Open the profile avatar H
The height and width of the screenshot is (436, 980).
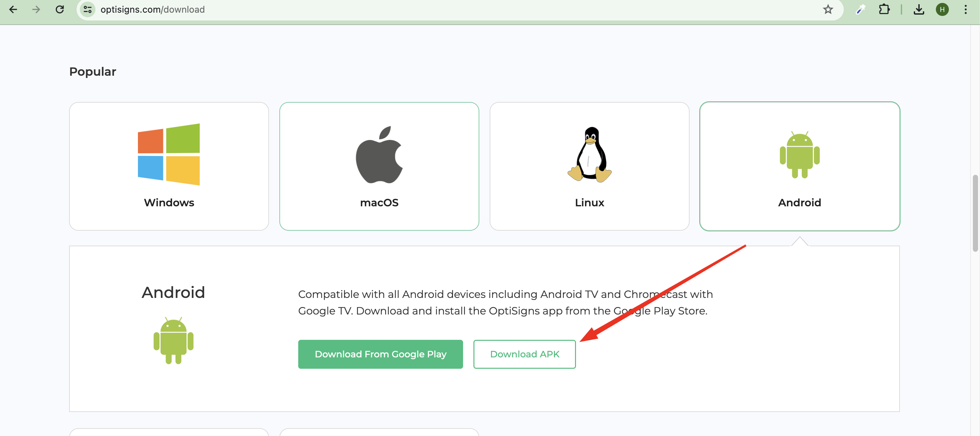[x=942, y=9]
